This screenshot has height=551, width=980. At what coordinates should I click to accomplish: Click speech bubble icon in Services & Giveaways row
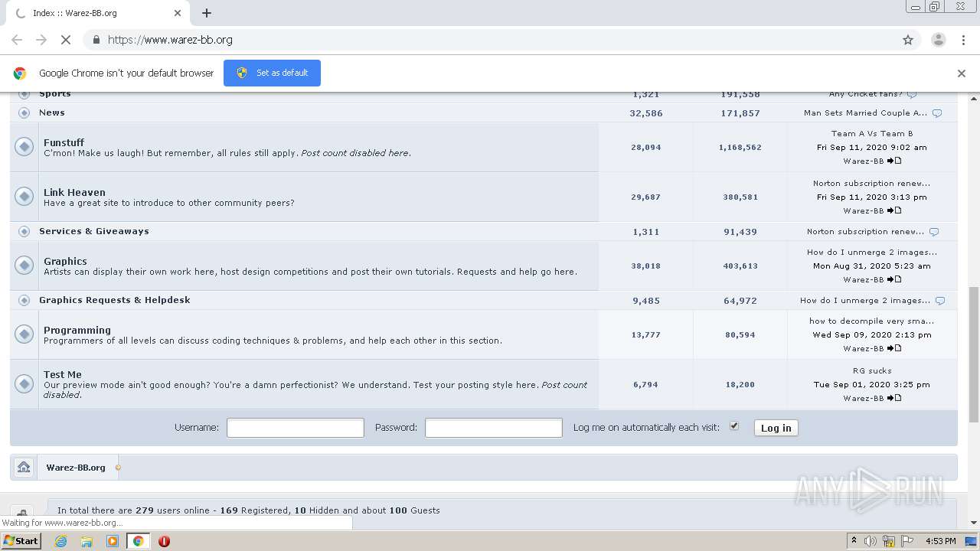click(934, 232)
